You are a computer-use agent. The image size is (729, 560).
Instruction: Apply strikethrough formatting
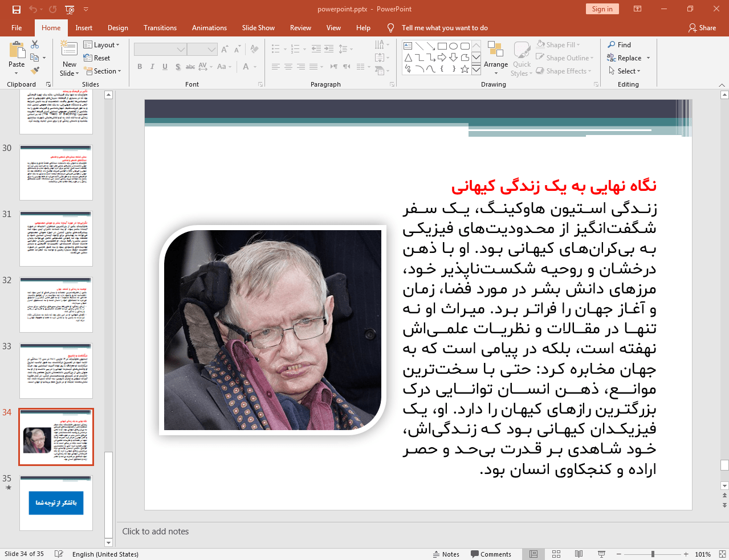pyautogui.click(x=190, y=67)
